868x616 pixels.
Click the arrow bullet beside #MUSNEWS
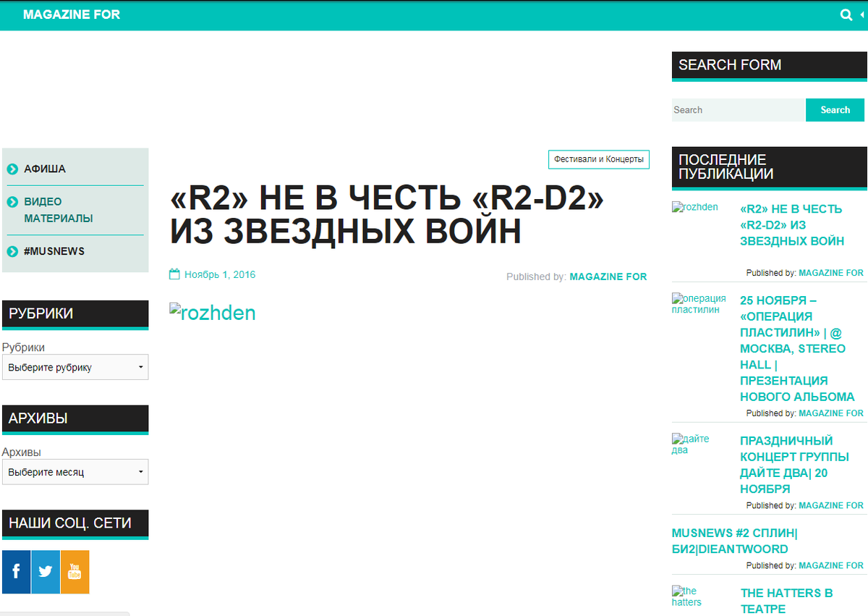12,251
